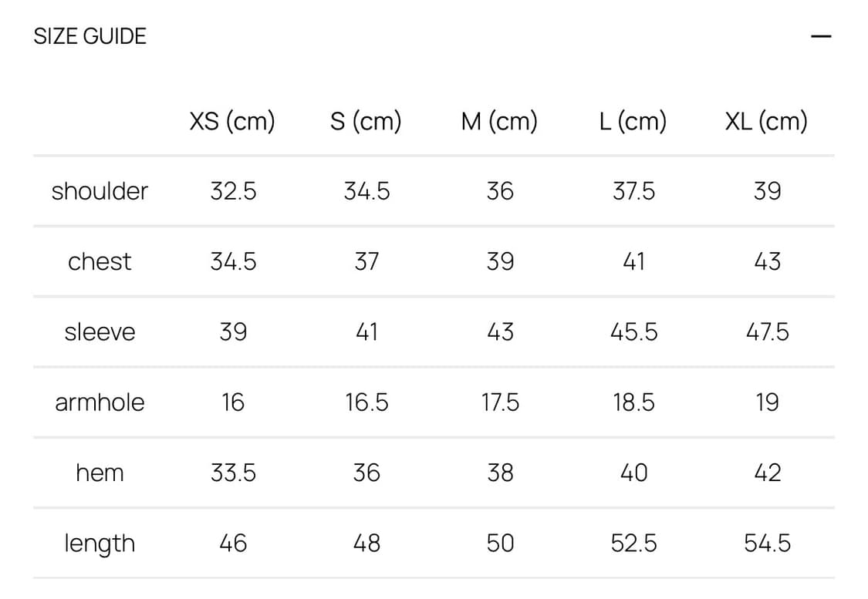Click the L shoulder value 37.5
Screen dimensions: 868x599
(x=633, y=191)
